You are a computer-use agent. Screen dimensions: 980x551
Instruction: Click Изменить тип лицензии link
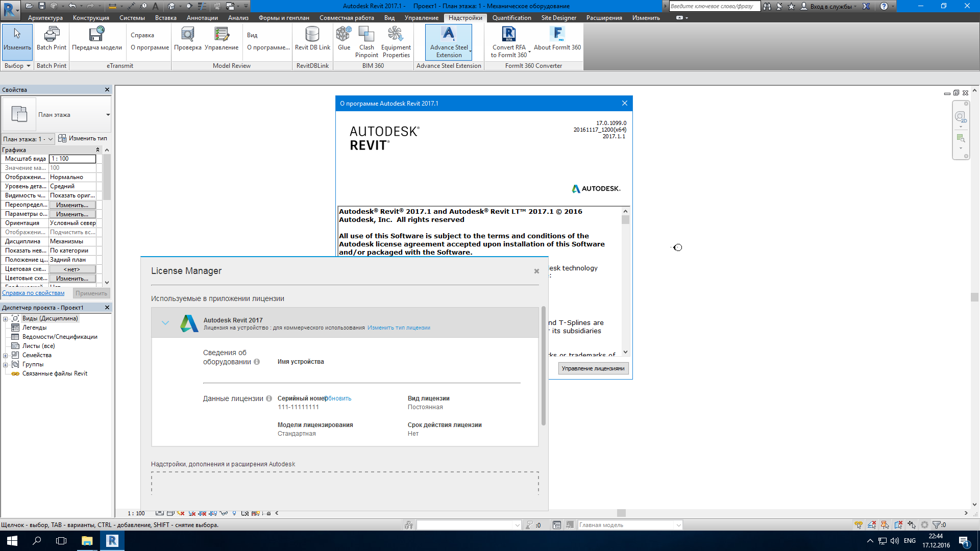pyautogui.click(x=399, y=328)
